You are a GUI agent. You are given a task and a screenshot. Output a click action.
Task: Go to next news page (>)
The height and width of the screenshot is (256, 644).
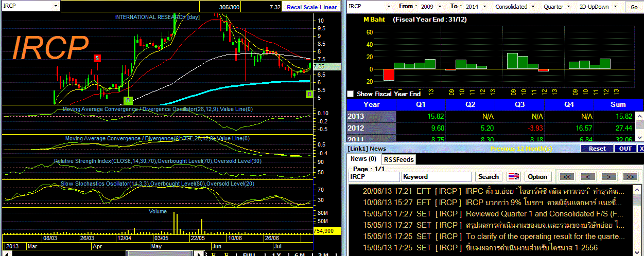(609, 177)
